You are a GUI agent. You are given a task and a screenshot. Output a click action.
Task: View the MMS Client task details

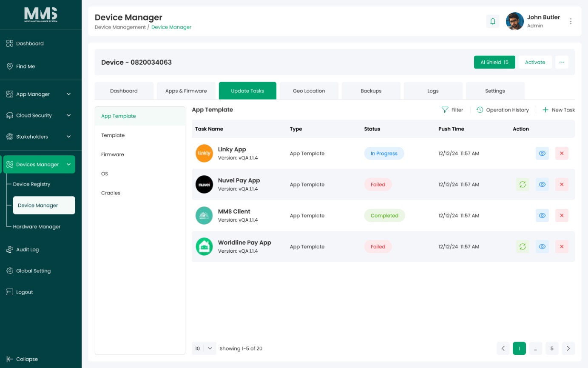click(542, 216)
